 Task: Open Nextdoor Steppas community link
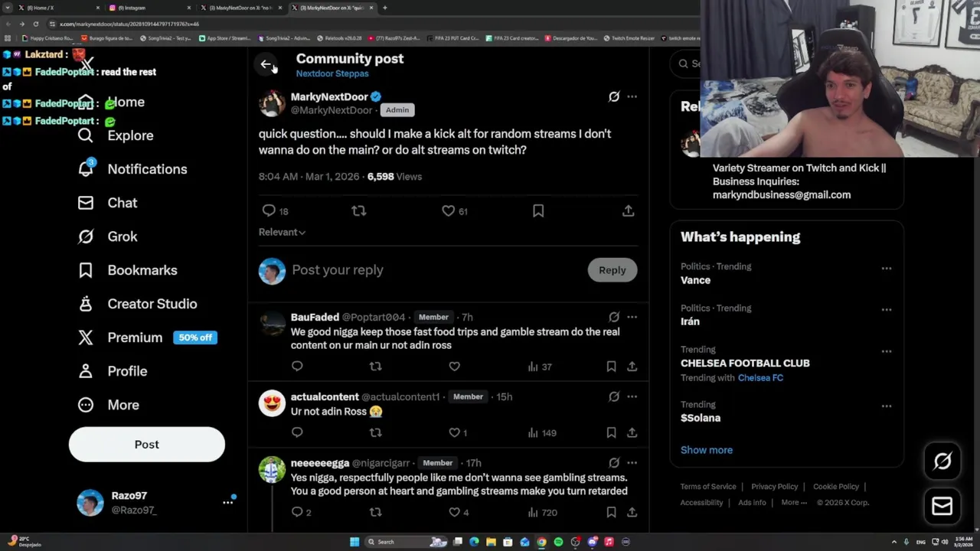[x=332, y=73]
